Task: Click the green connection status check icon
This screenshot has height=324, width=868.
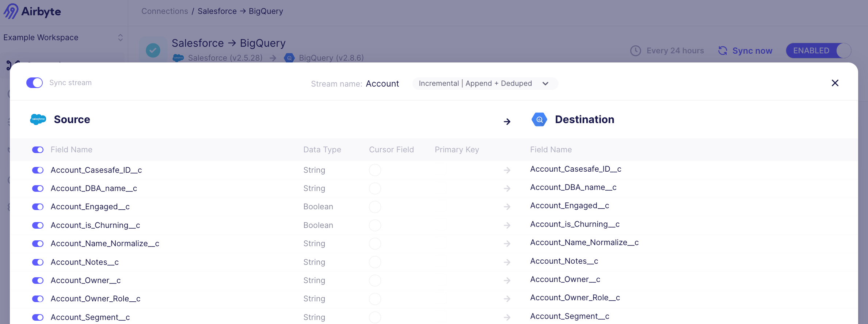Action: click(153, 50)
